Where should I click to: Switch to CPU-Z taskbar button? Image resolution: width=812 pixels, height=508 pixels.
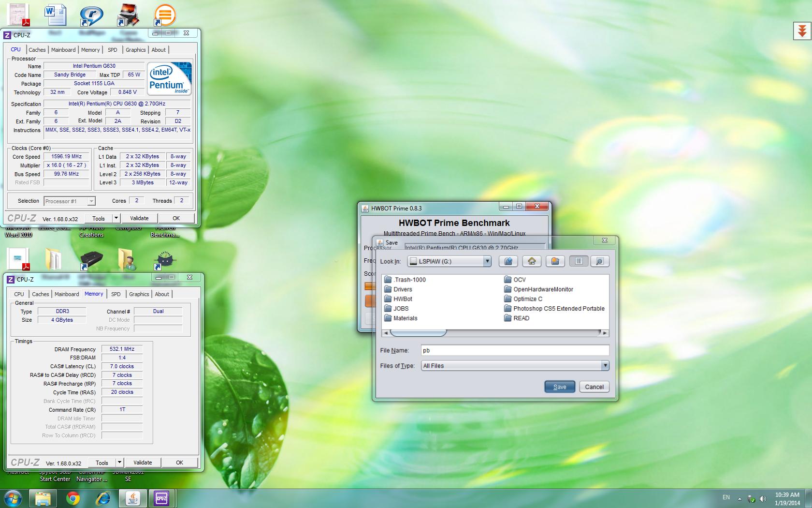(x=161, y=498)
